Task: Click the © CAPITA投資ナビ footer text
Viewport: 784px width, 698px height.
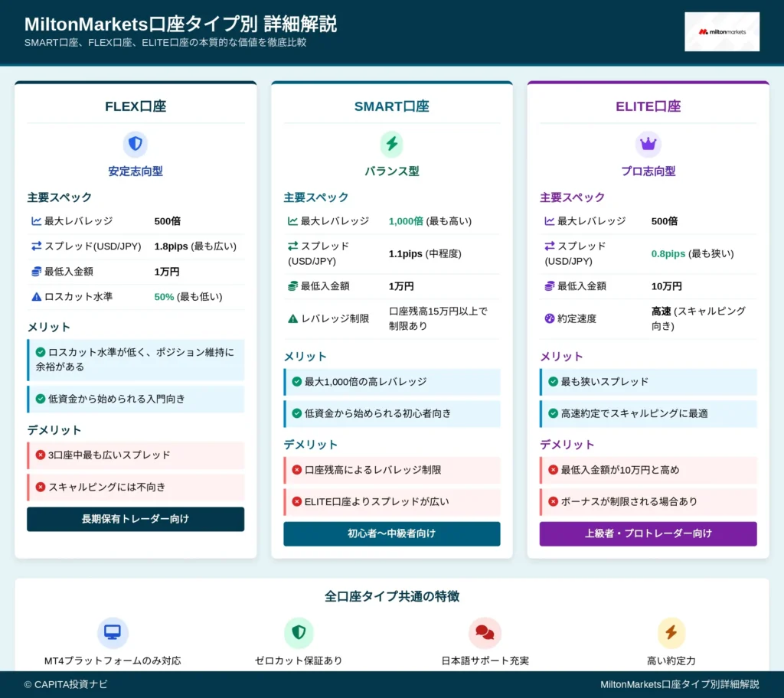Action: pos(66,684)
